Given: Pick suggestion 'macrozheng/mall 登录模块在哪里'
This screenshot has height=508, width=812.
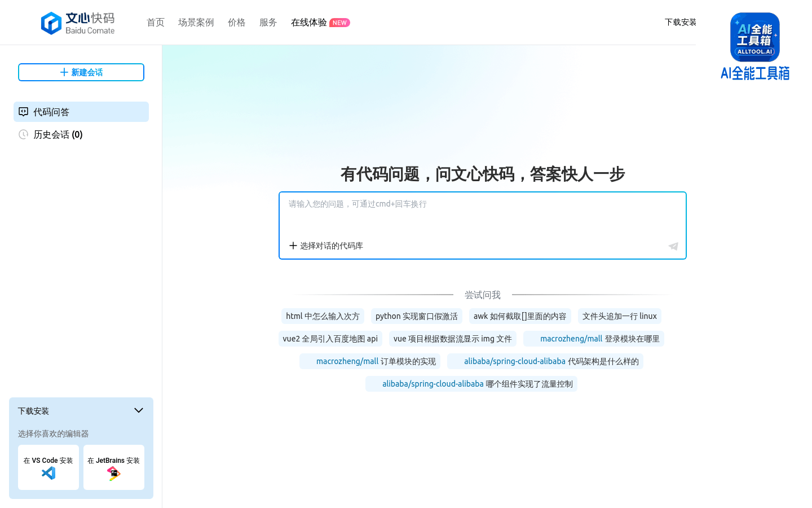Looking at the screenshot, I should tap(594, 339).
